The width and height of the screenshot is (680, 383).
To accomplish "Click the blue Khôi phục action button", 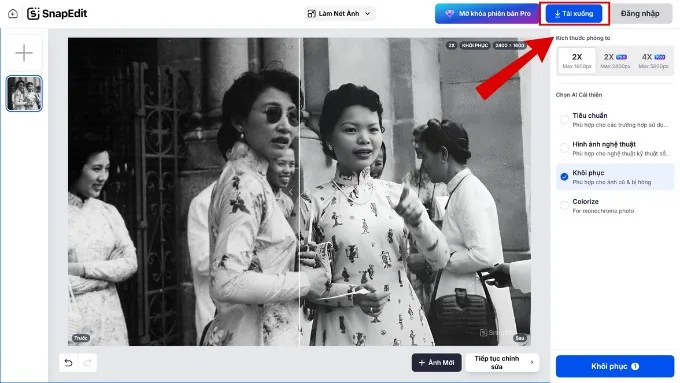I will tap(615, 367).
